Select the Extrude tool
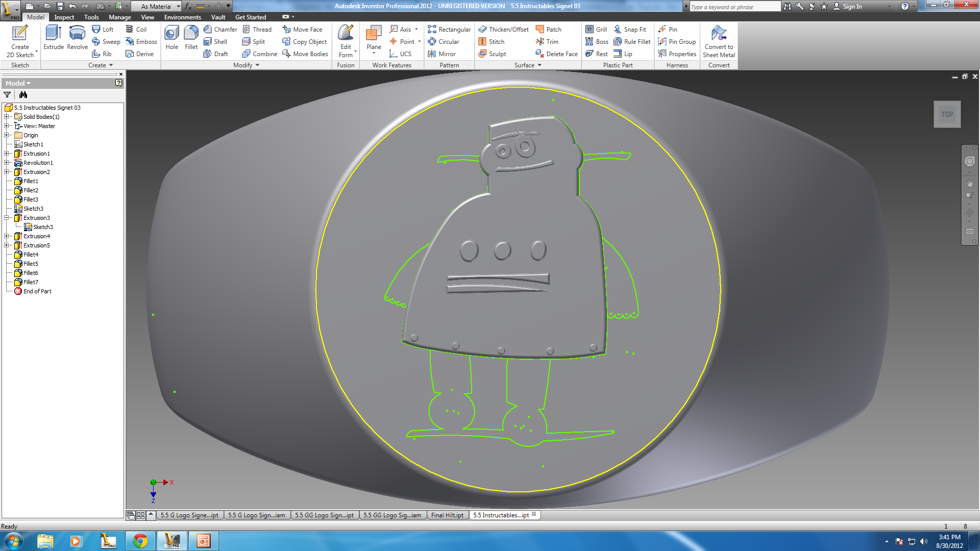 (x=54, y=37)
